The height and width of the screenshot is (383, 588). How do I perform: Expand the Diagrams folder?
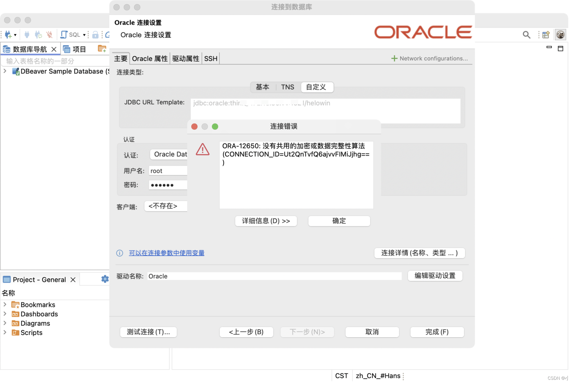(5, 323)
